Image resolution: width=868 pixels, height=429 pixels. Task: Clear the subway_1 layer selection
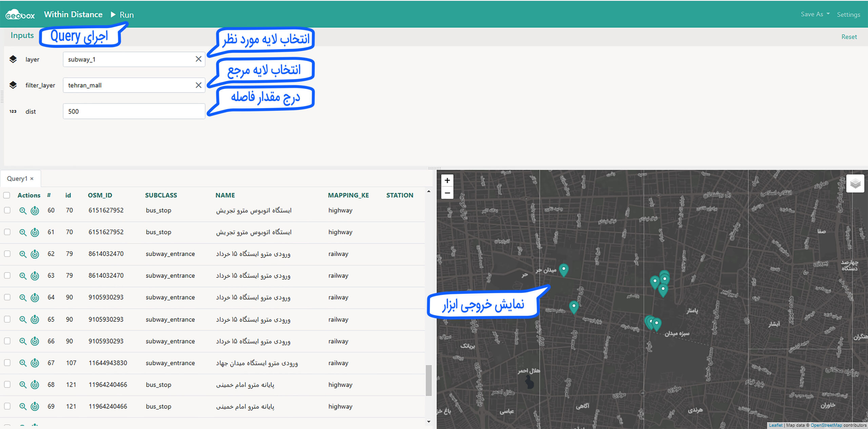pos(198,59)
